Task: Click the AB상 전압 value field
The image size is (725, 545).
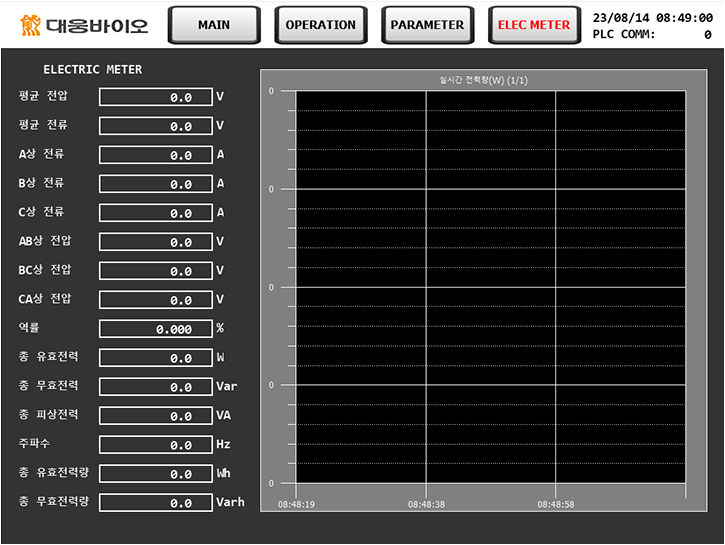Action: [x=156, y=242]
